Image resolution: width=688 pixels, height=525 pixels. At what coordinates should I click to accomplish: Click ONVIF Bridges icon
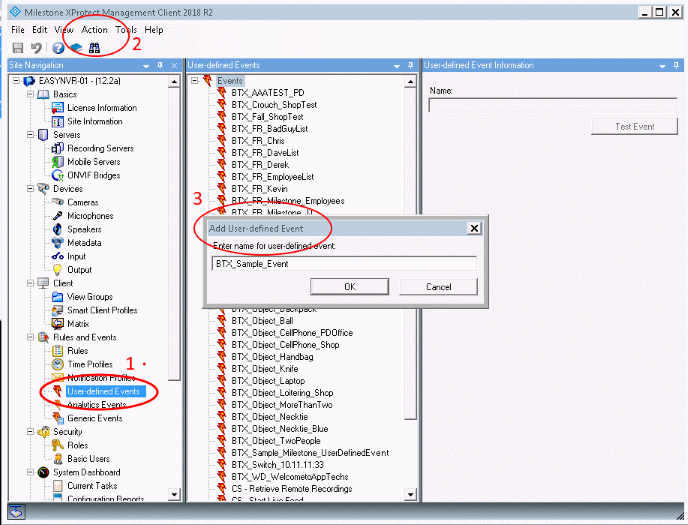(x=57, y=175)
